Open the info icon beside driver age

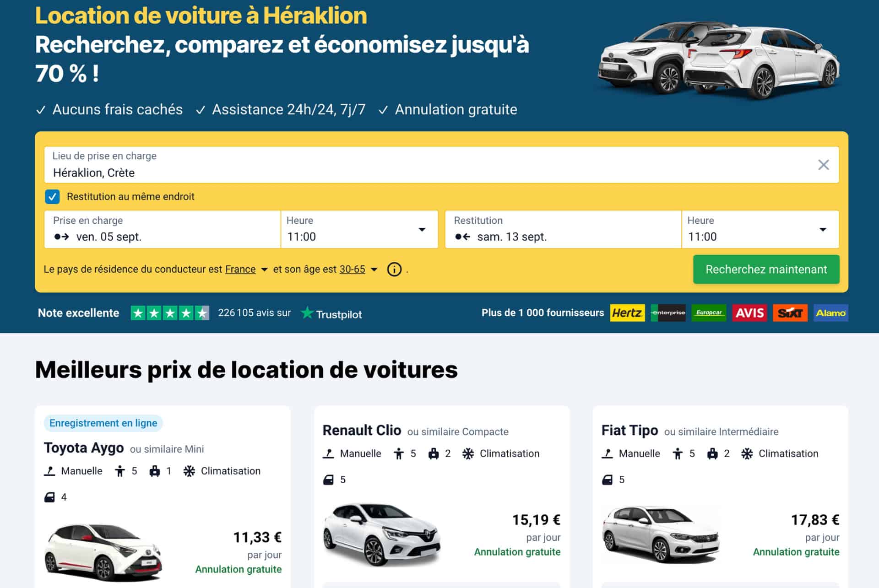click(x=394, y=270)
